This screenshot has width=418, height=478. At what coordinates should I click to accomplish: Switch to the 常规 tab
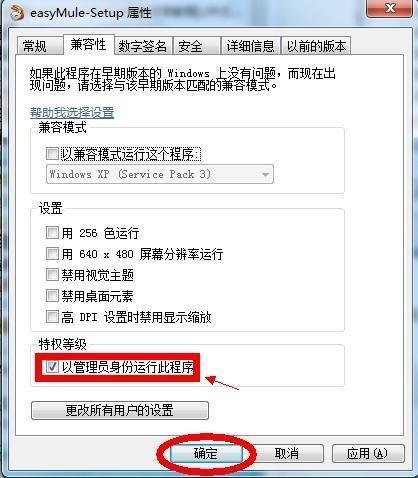pos(35,46)
